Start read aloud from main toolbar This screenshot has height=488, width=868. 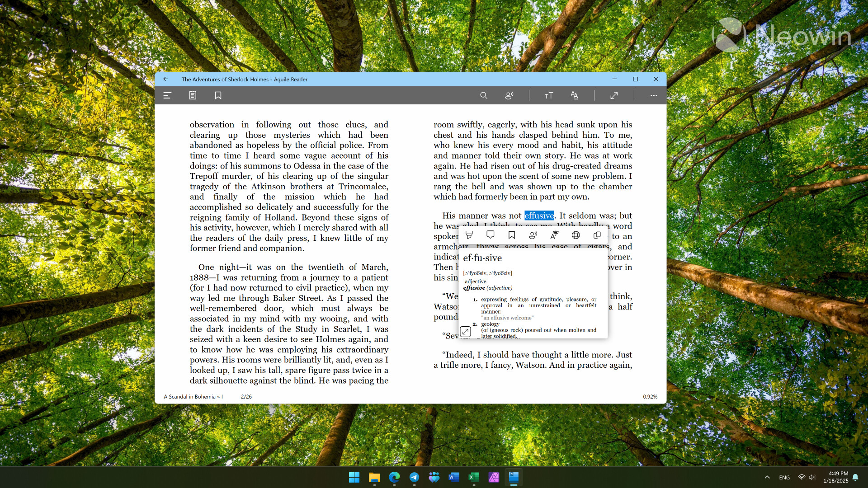509,95
